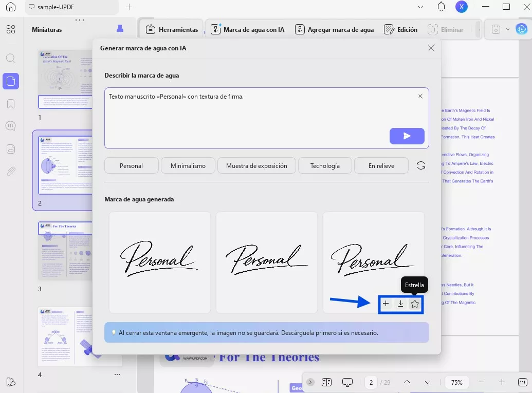Close the Generar marca de agua dialog
The width and height of the screenshot is (532, 393).
click(x=431, y=48)
